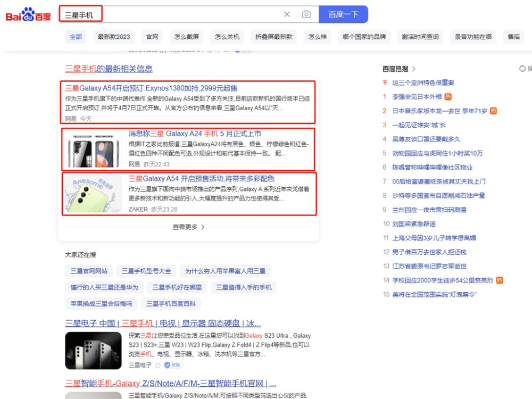Select the 怎么关机 filter tab
The image size is (532, 399).
[227, 37]
